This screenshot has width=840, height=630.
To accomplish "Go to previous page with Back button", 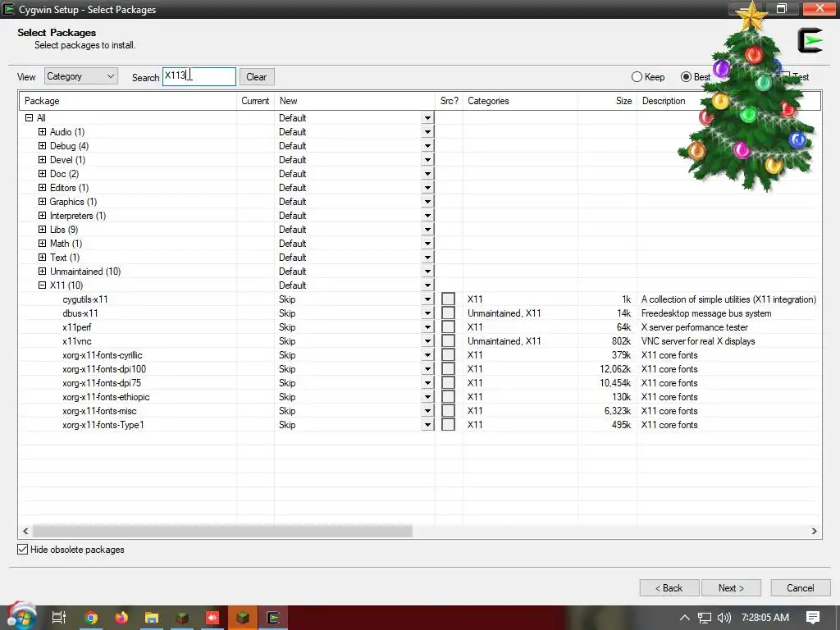I will pos(669,587).
